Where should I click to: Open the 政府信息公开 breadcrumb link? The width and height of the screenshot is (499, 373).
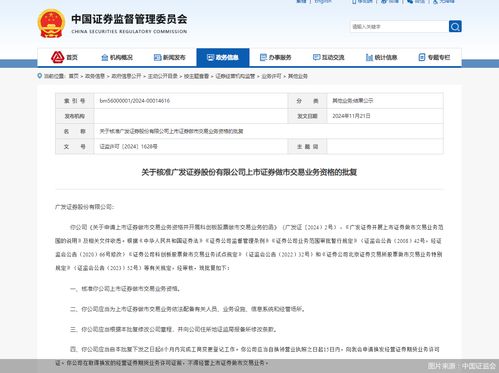pyautogui.click(x=126, y=76)
